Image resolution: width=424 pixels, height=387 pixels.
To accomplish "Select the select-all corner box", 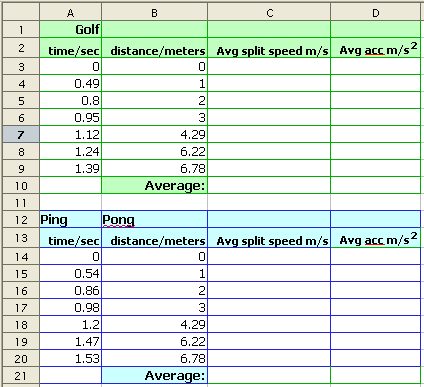I will (21, 12).
